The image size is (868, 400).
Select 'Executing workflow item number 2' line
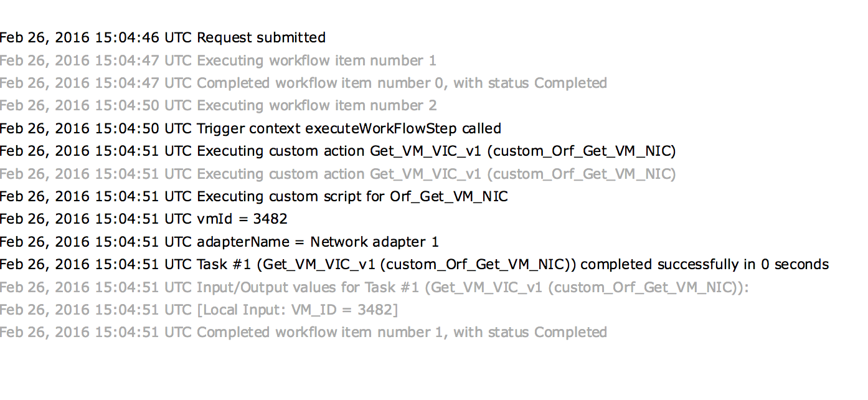(x=218, y=105)
